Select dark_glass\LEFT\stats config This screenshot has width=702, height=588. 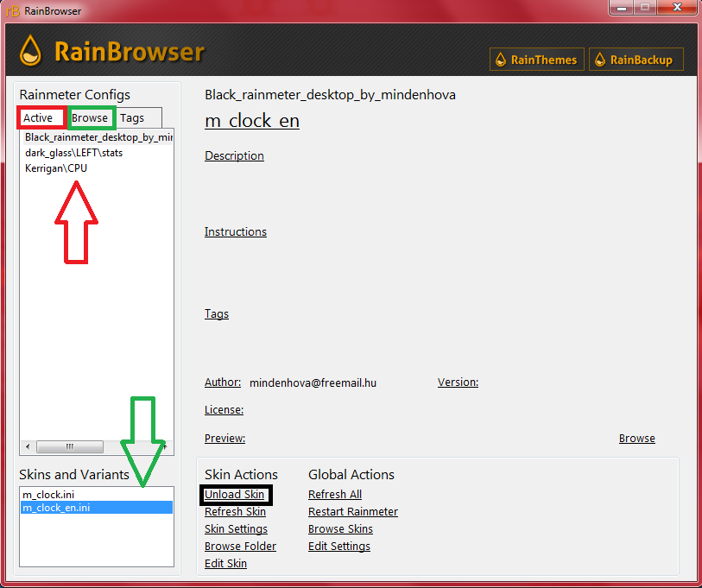coord(74,153)
